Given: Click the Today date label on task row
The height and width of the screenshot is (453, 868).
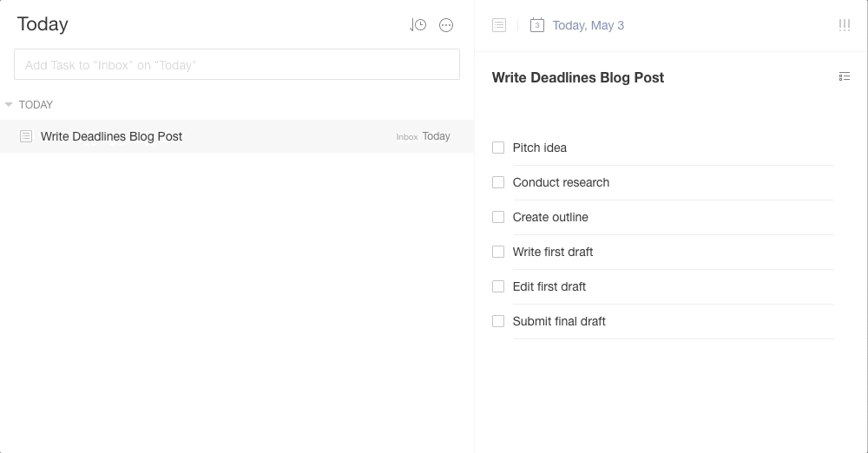Looking at the screenshot, I should 437,136.
